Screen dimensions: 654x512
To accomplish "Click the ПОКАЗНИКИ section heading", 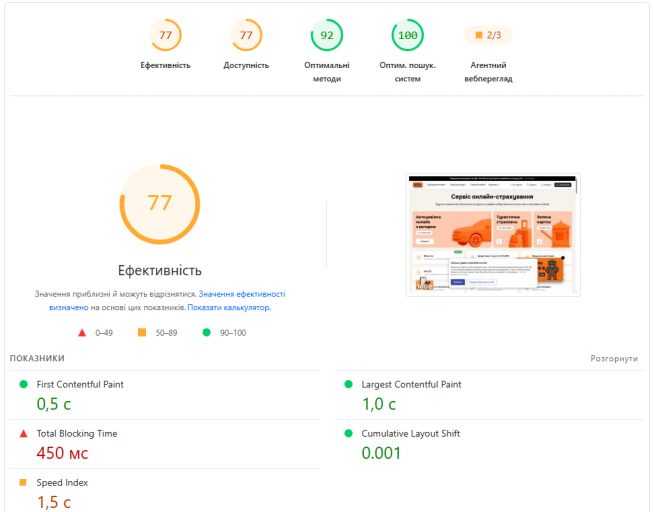I will tap(37, 358).
